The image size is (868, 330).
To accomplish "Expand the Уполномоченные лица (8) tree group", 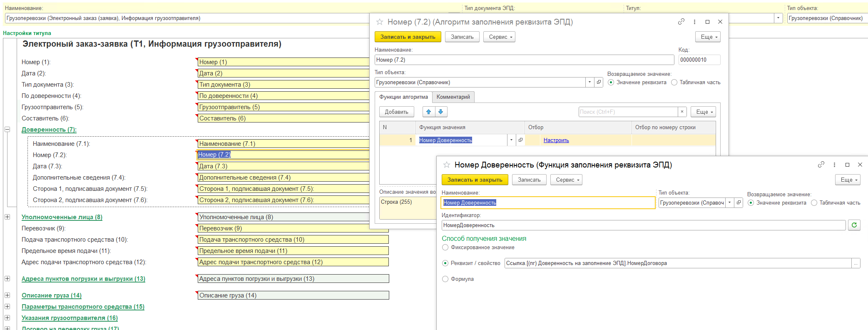I will 7,217.
